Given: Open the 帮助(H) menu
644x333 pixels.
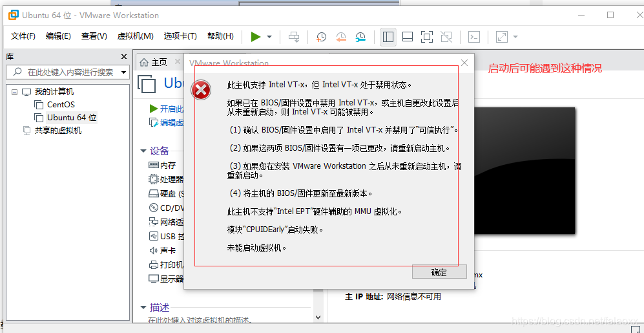Looking at the screenshot, I should pos(220,36).
